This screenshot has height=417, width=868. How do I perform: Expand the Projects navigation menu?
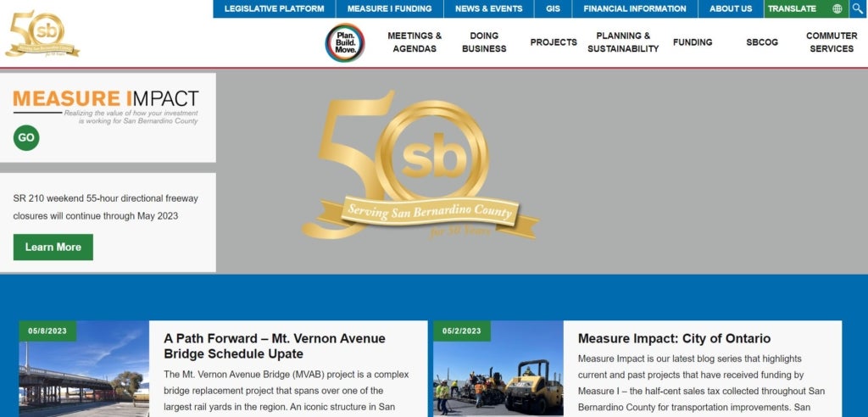[554, 42]
